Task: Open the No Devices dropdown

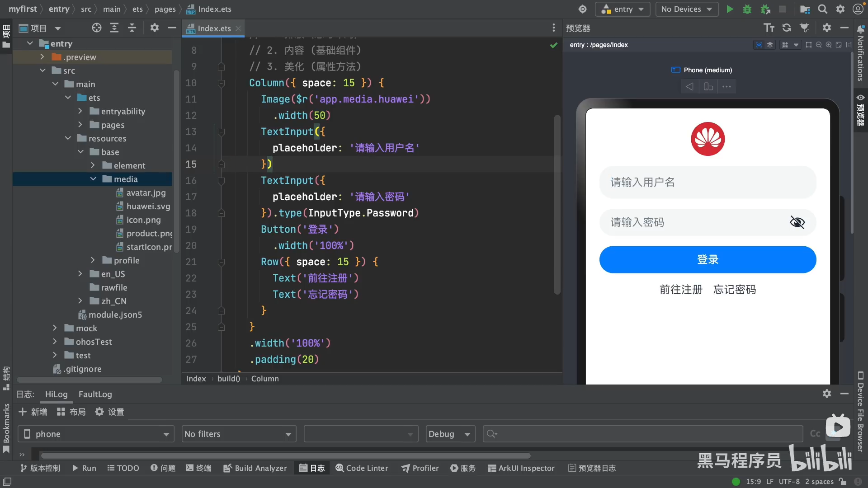Action: coord(687,9)
